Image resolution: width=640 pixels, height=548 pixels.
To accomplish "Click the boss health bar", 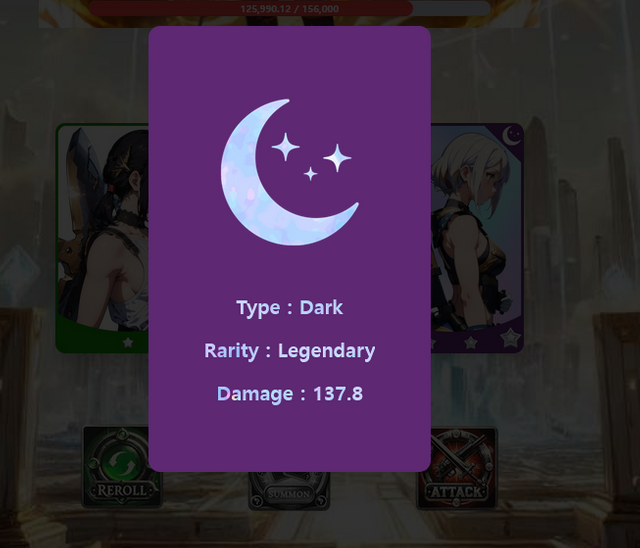I will (289, 9).
